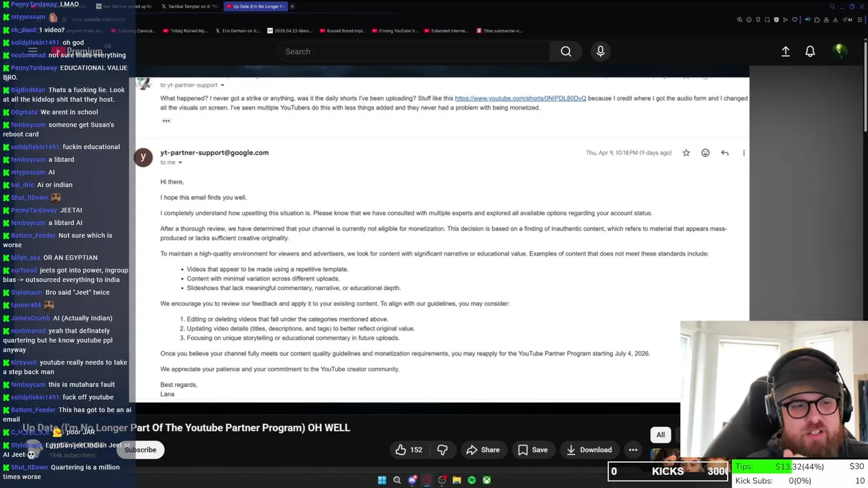Click the browser AI toolbar icon
The image size is (868, 488).
pyautogui.click(x=848, y=20)
